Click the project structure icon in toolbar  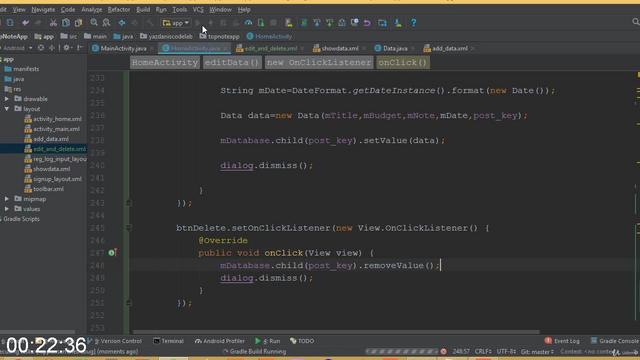click(x=382, y=23)
